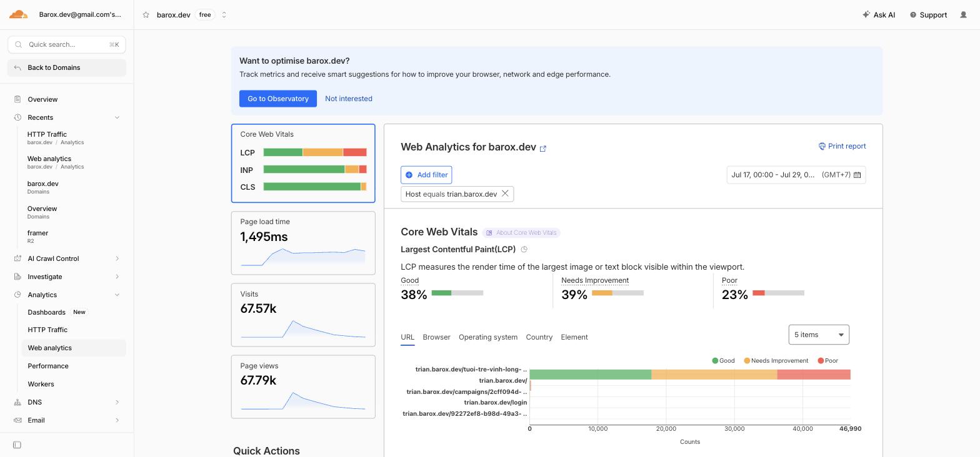The height and width of the screenshot is (457, 980).
Task: Switch to the Country tab
Action: pos(539,337)
